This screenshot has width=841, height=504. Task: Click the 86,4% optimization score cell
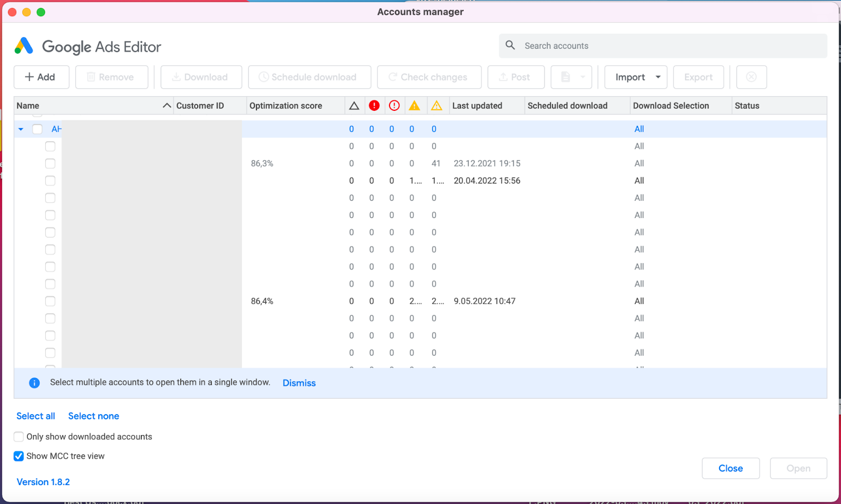[x=262, y=301]
